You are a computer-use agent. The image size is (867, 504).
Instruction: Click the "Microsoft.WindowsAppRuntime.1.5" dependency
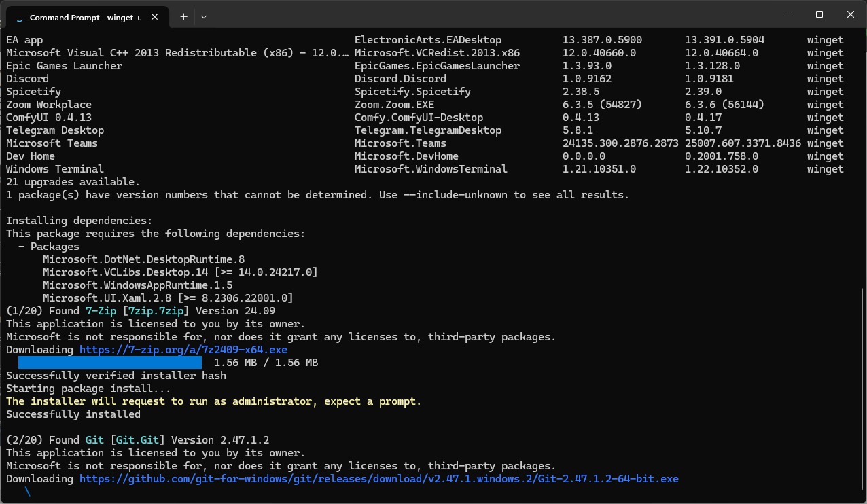pyautogui.click(x=137, y=285)
